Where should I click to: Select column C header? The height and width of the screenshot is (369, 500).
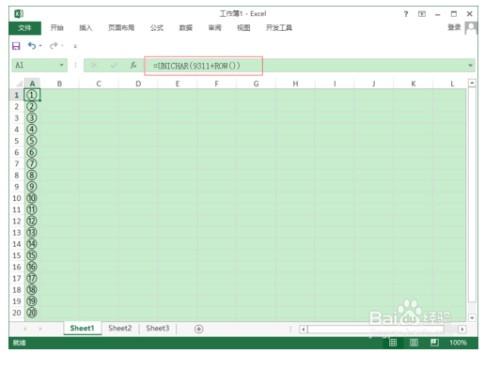click(99, 84)
